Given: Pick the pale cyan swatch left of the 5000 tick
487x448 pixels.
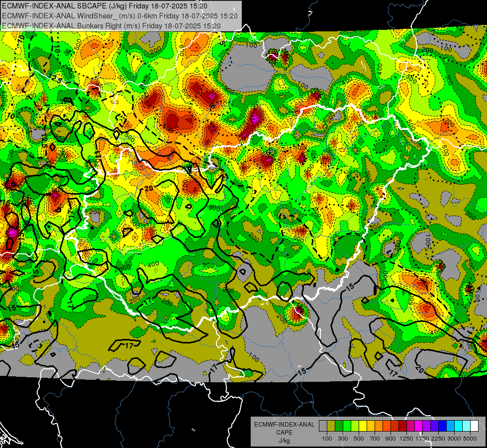Looking at the screenshot, I should click(467, 426).
